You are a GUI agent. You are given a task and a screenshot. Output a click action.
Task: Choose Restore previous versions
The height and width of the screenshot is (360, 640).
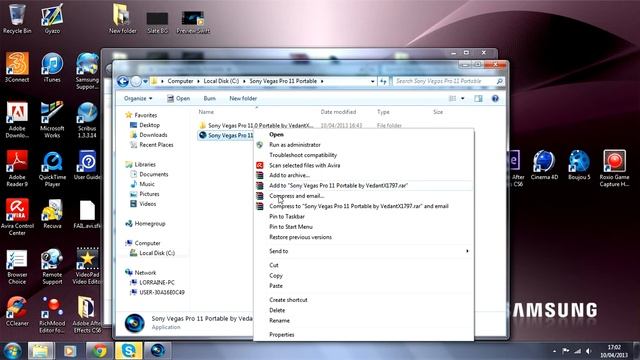click(300, 237)
